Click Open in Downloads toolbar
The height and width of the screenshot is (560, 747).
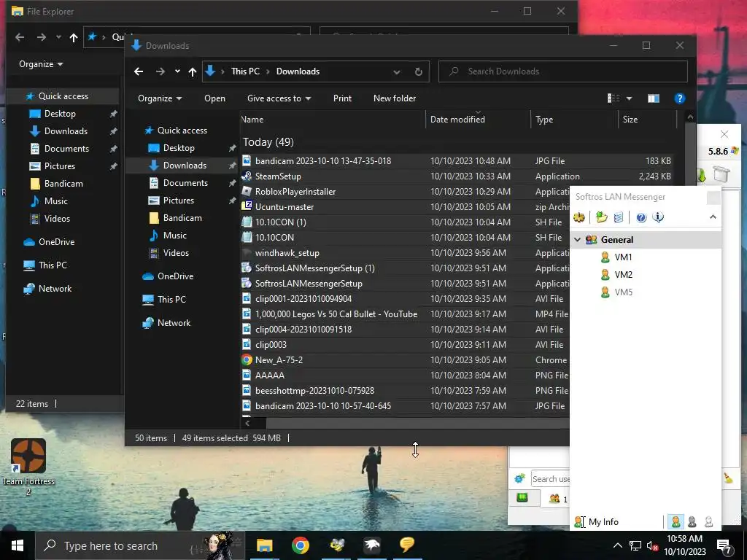pyautogui.click(x=215, y=98)
